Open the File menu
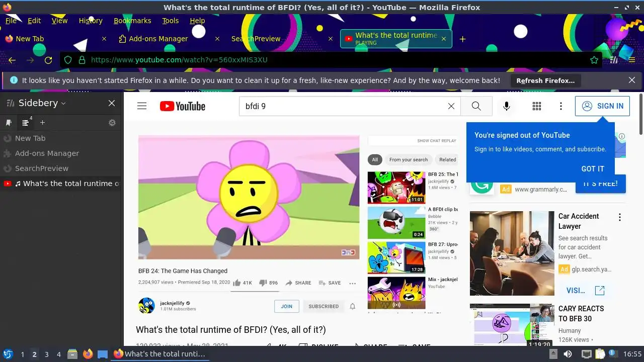Image resolution: width=644 pixels, height=362 pixels. (11, 21)
